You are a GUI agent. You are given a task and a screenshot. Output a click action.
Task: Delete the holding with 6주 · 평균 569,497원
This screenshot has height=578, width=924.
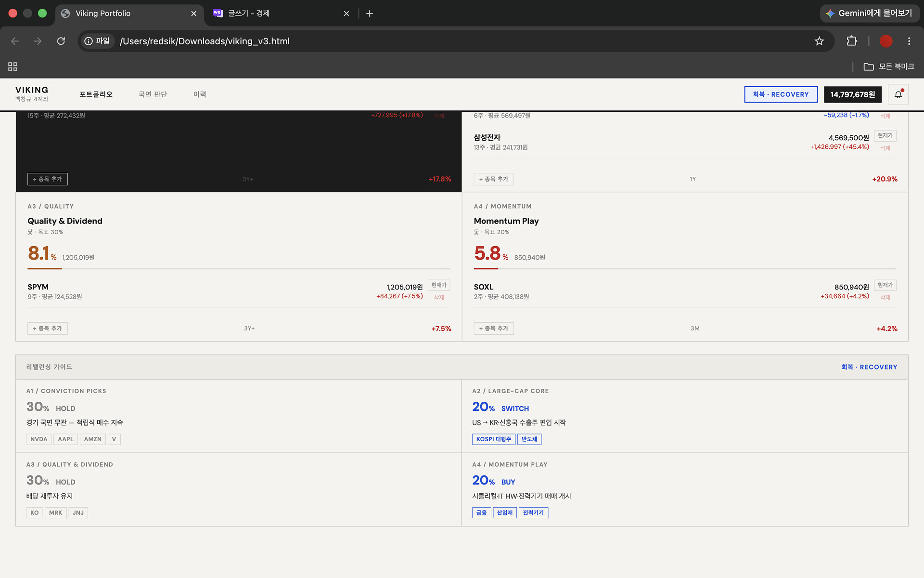[x=885, y=116]
